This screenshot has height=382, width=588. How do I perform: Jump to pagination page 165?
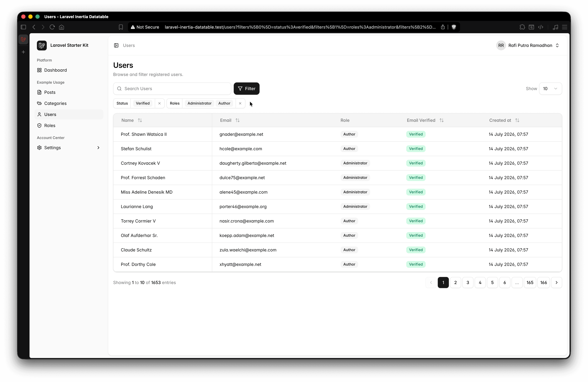(x=530, y=282)
